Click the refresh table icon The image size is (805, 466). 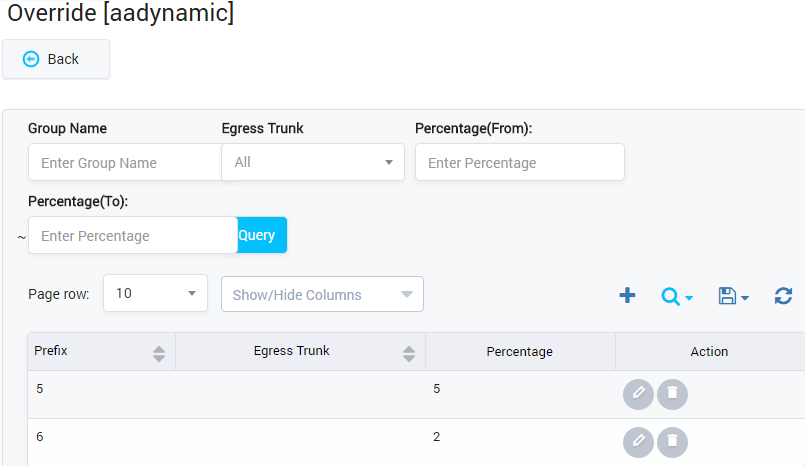point(783,295)
